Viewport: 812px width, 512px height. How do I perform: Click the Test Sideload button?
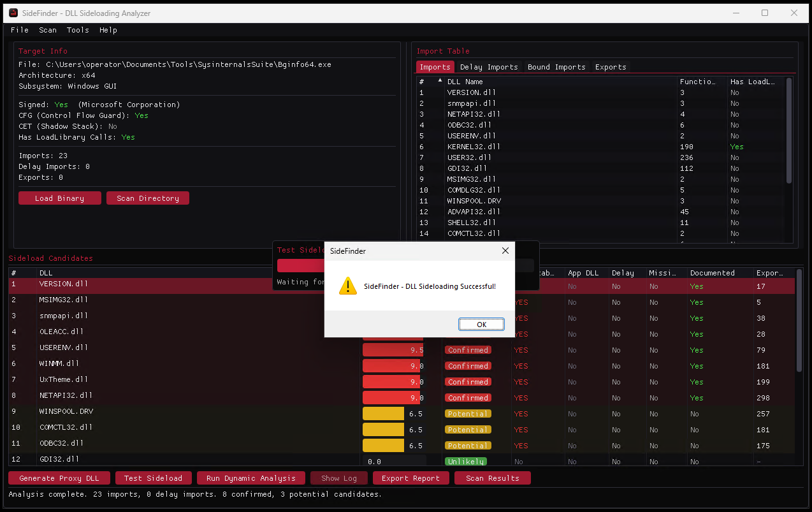153,478
